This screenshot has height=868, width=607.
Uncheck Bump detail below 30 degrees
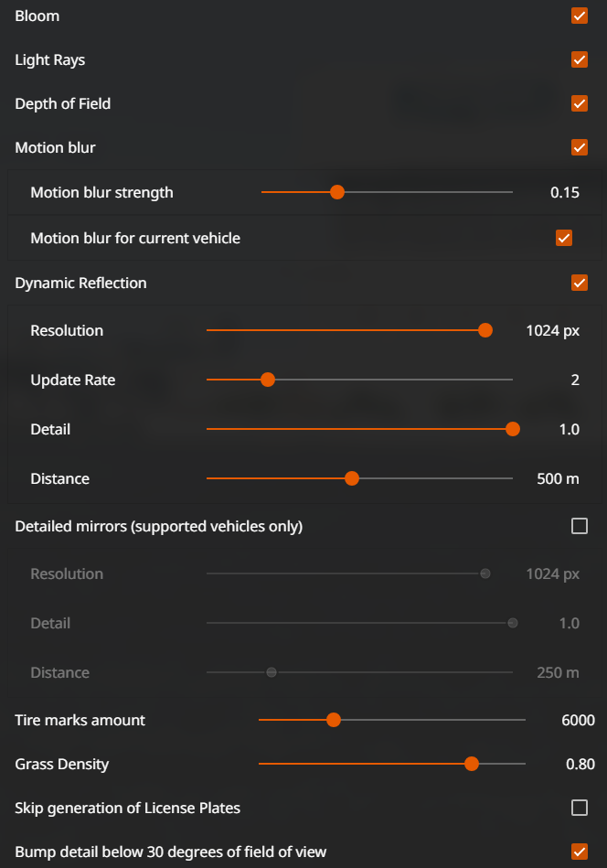click(x=580, y=852)
